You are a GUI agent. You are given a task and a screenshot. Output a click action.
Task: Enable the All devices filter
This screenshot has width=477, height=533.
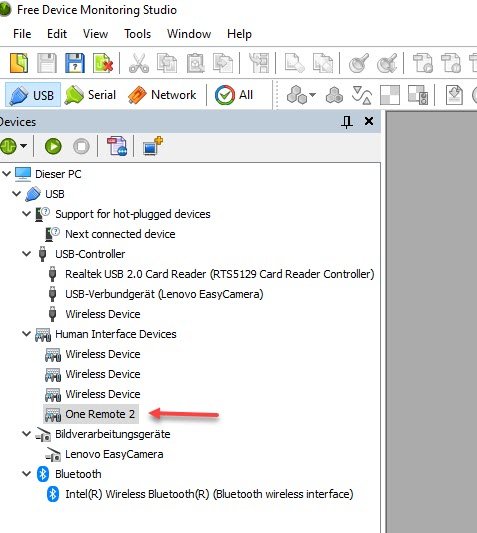(234, 95)
